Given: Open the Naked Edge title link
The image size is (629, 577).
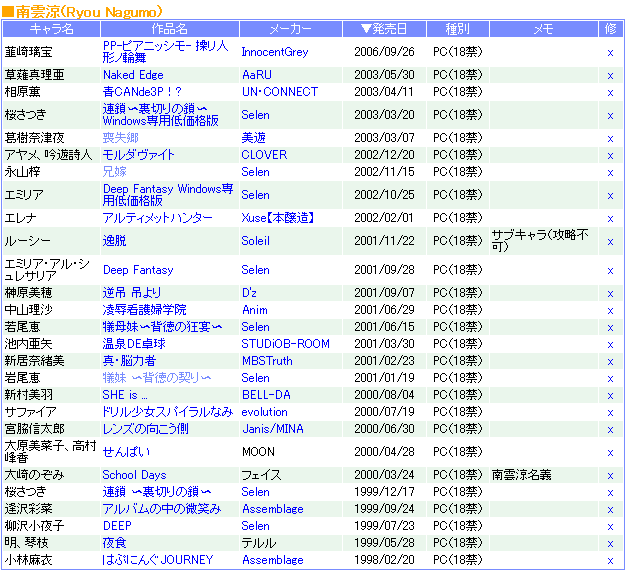Looking at the screenshot, I should 133,75.
